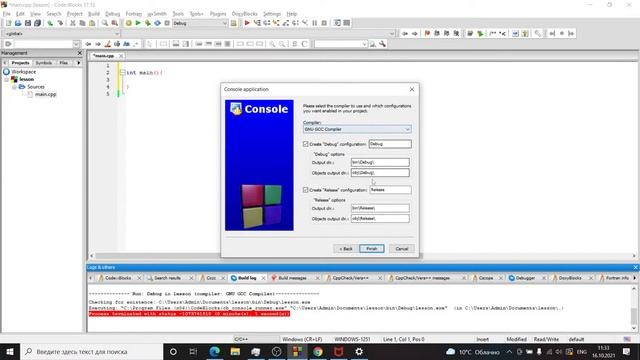Image resolution: width=640 pixels, height=360 pixels.
Task: Click the Redo toolbar icon
Action: coord(60,23)
